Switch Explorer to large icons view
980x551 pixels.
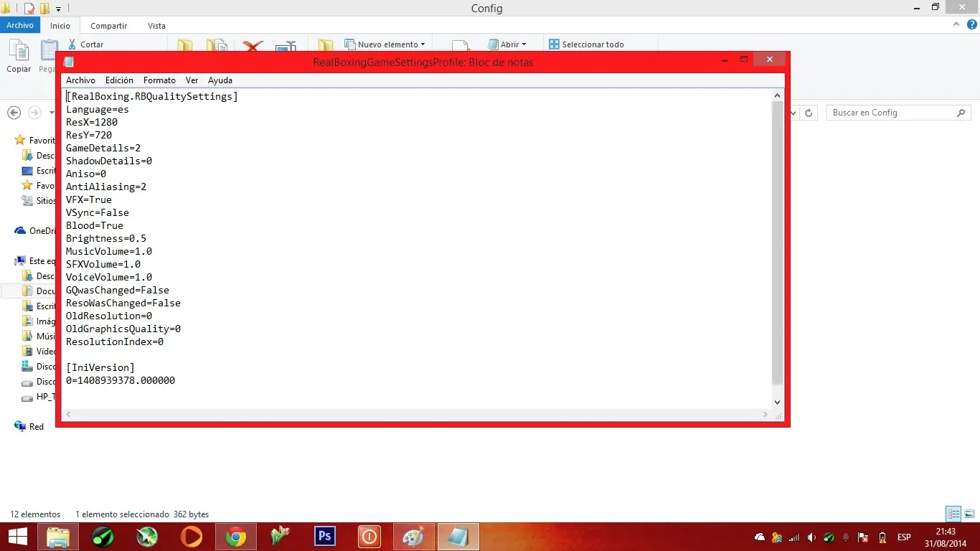[969, 514]
